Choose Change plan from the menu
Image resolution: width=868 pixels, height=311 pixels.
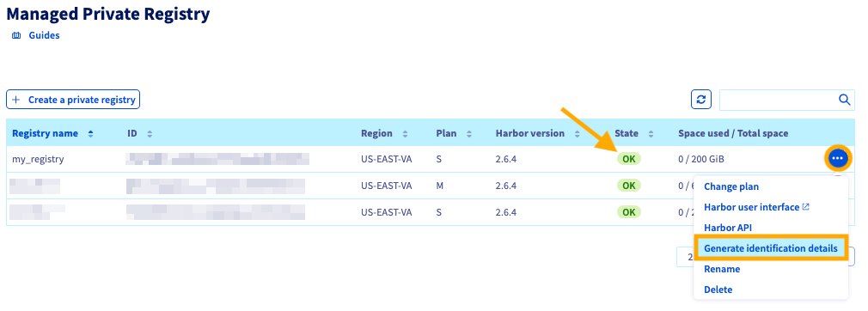click(x=731, y=186)
